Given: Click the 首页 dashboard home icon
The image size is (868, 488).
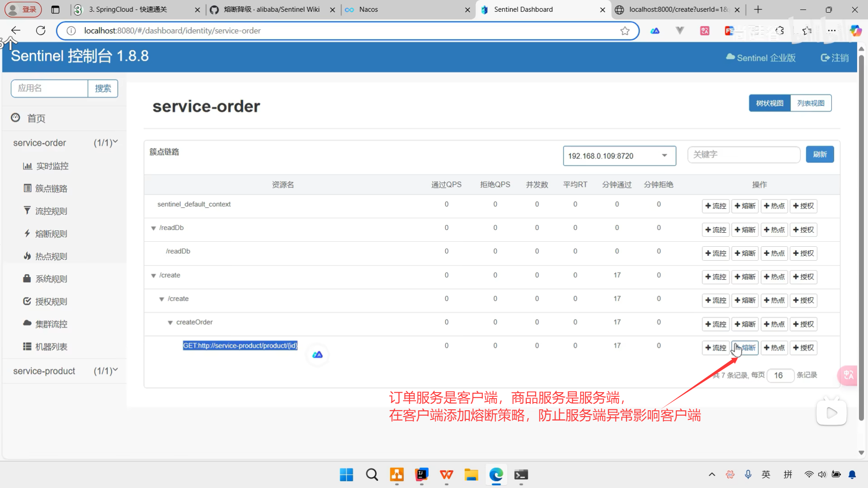Looking at the screenshot, I should pyautogui.click(x=16, y=118).
